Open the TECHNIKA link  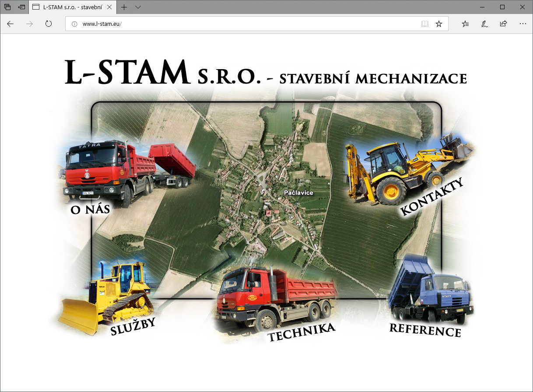click(x=302, y=332)
